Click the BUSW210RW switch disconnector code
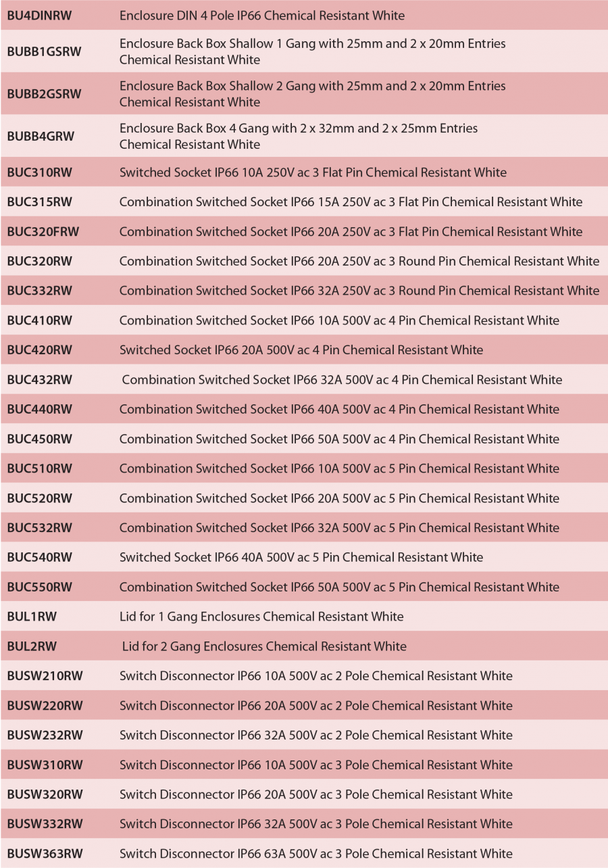This screenshot has width=608, height=868. (x=45, y=676)
